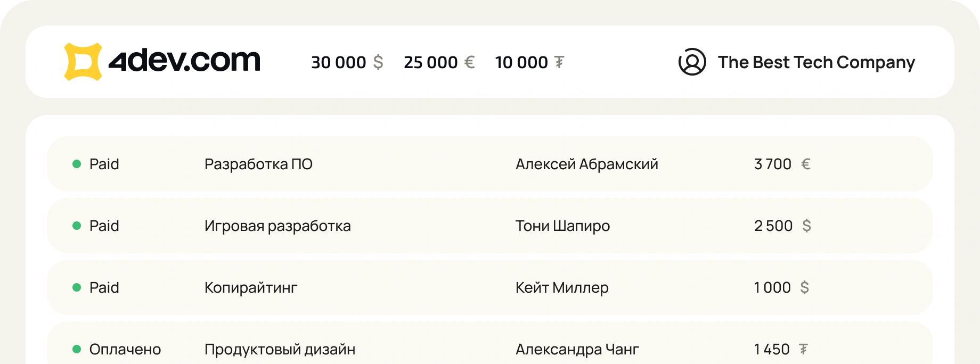The width and height of the screenshot is (980, 364).
Task: Click green status dot for Копирайтинг
Action: [77, 287]
